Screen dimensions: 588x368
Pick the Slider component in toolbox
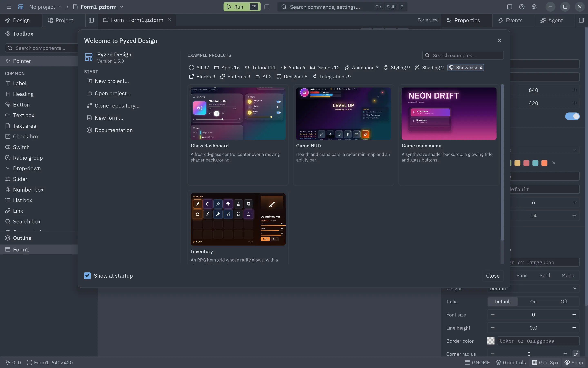coord(39,179)
